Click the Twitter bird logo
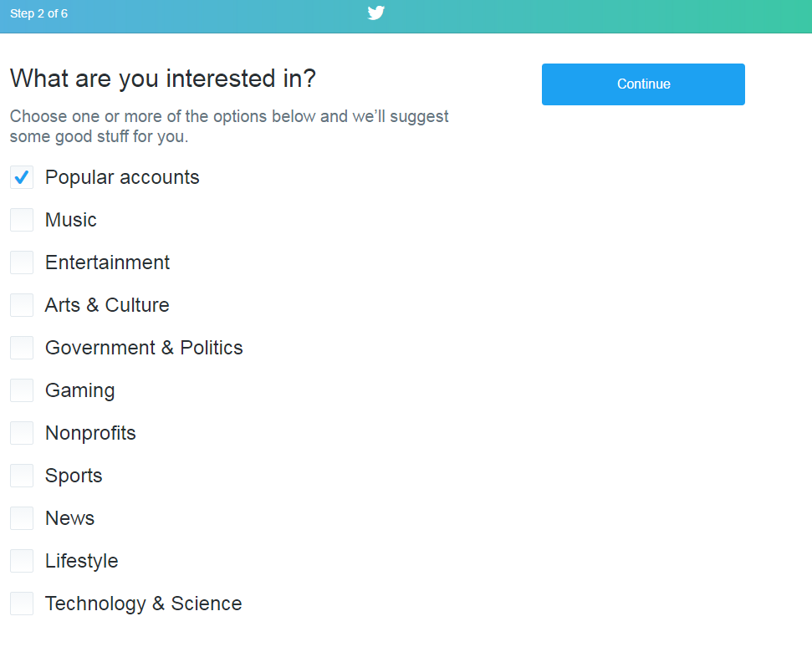Image resolution: width=812 pixels, height=652 pixels. (376, 13)
